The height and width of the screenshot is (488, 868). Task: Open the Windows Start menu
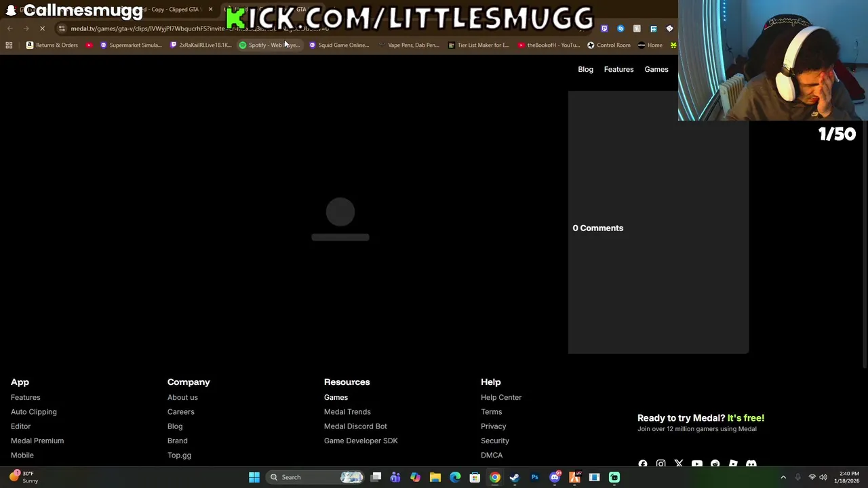pyautogui.click(x=254, y=477)
